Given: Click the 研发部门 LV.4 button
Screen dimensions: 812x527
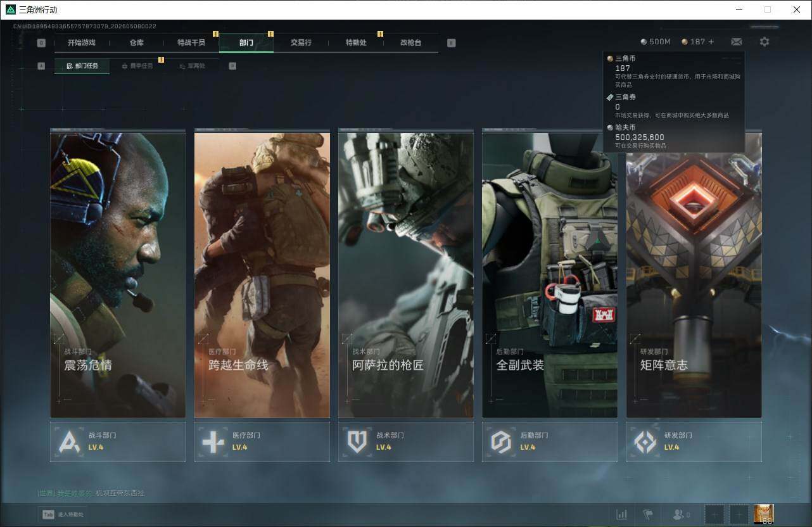Looking at the screenshot, I should coord(694,441).
